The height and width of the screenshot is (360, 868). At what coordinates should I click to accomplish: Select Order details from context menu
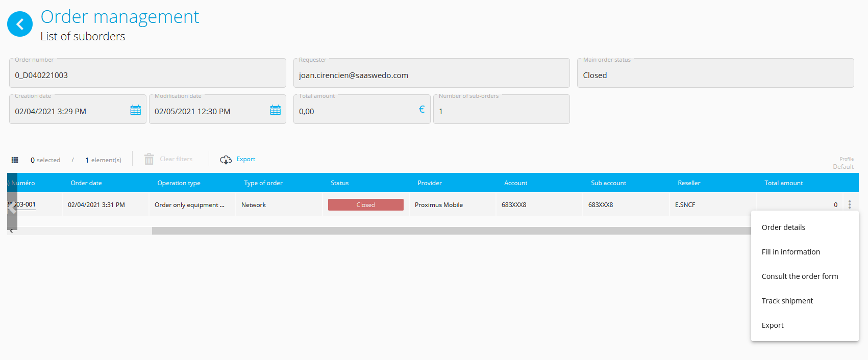click(x=783, y=227)
